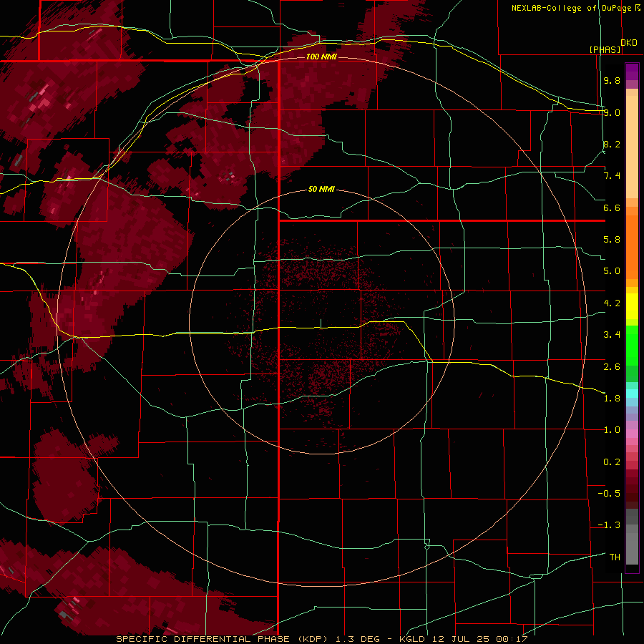This screenshot has height=644, width=644.
Task: Click the bright green band on the color scale
Action: coord(632,346)
